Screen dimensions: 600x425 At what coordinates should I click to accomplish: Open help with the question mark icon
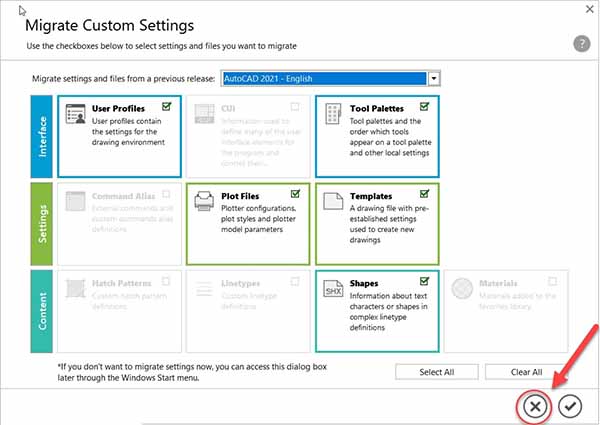point(581,43)
